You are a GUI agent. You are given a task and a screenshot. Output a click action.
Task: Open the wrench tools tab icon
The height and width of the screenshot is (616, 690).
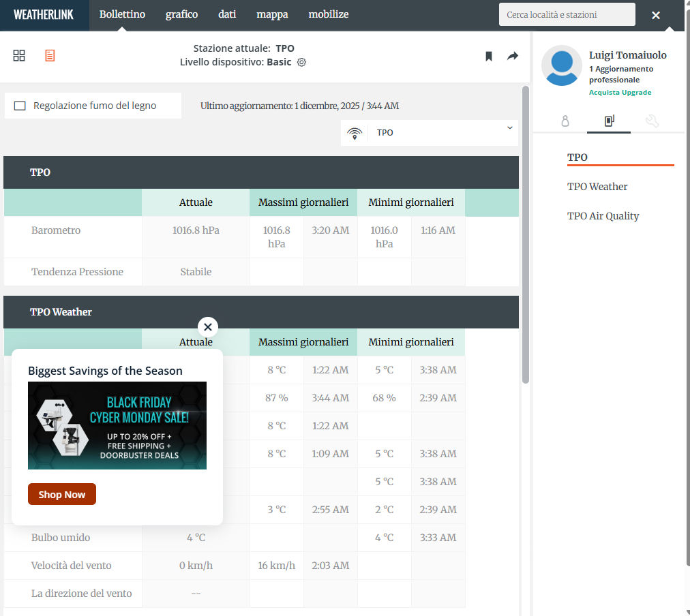coord(652,121)
